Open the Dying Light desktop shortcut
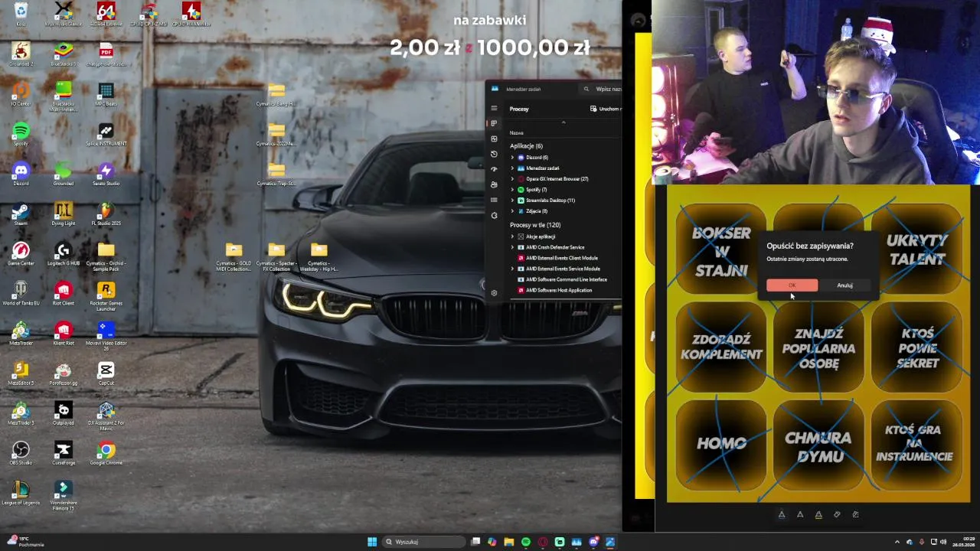Image resolution: width=980 pixels, height=551 pixels. pos(64,213)
